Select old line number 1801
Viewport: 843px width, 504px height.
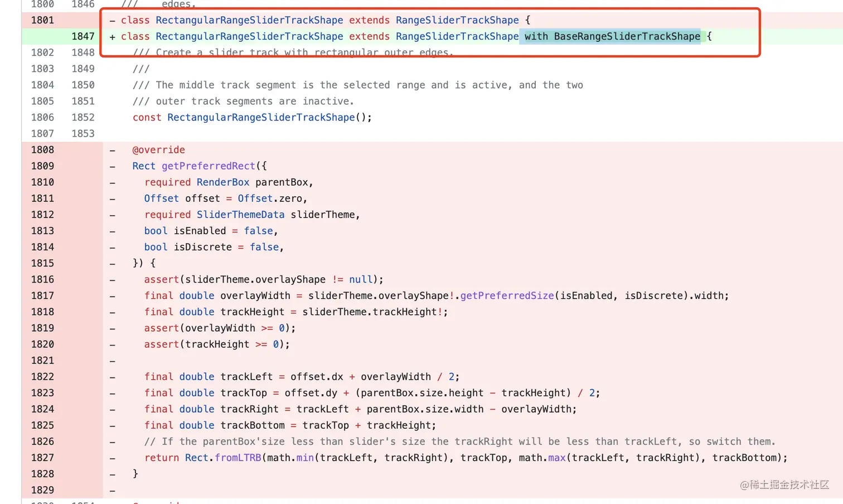pyautogui.click(x=42, y=20)
